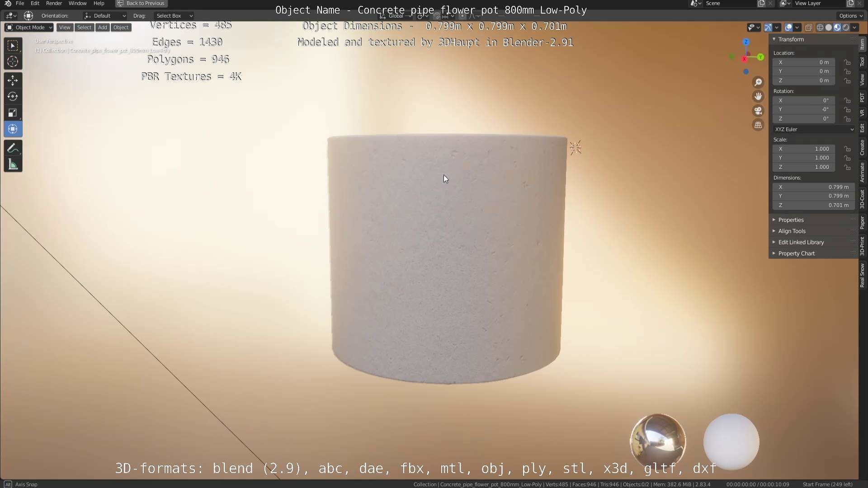Toggle show overlays button

coord(788,28)
